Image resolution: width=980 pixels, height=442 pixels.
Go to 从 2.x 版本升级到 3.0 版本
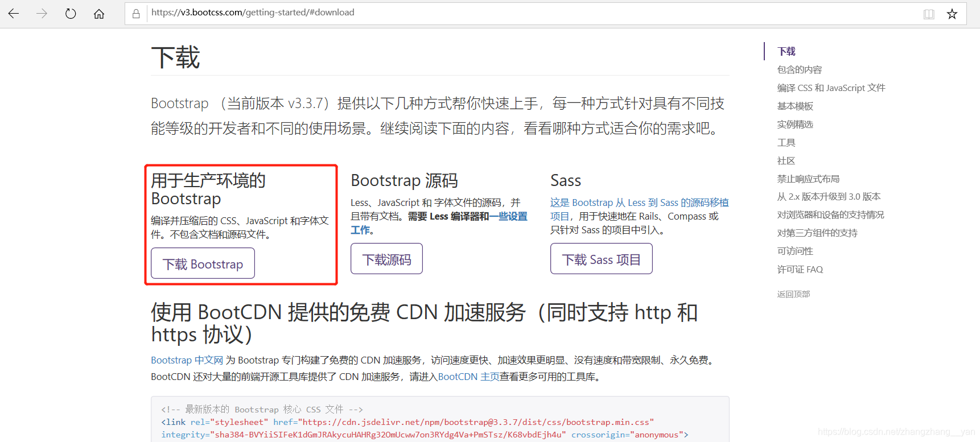[829, 196]
